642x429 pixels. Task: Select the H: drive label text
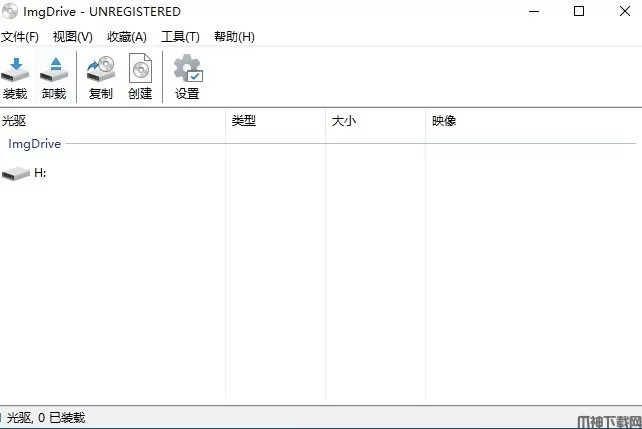pyautogui.click(x=40, y=173)
